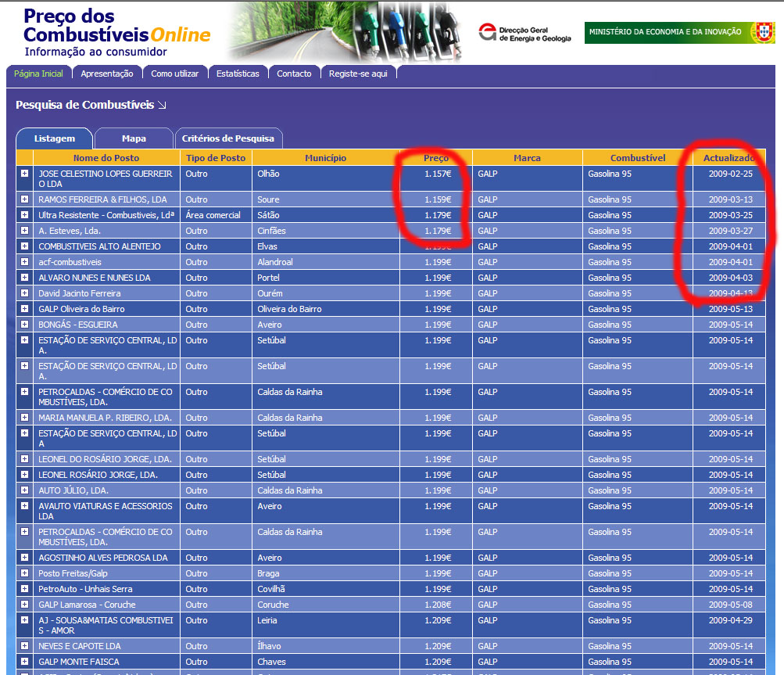Sort by Marca column header

pos(527,158)
